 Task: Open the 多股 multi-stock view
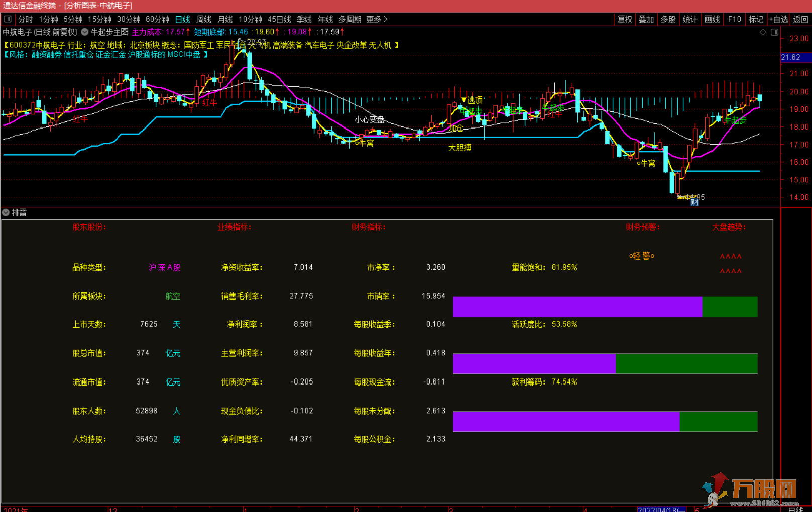click(x=668, y=19)
